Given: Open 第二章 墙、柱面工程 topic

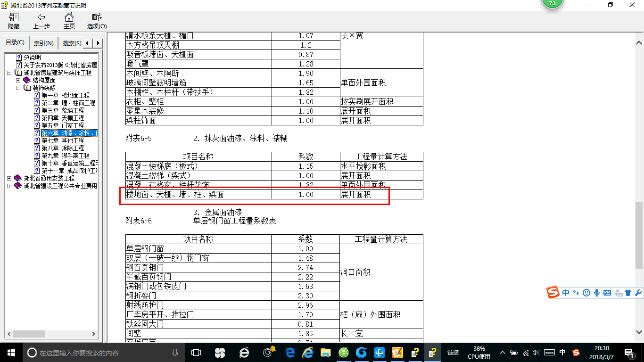Looking at the screenshot, I should pyautogui.click(x=68, y=103).
